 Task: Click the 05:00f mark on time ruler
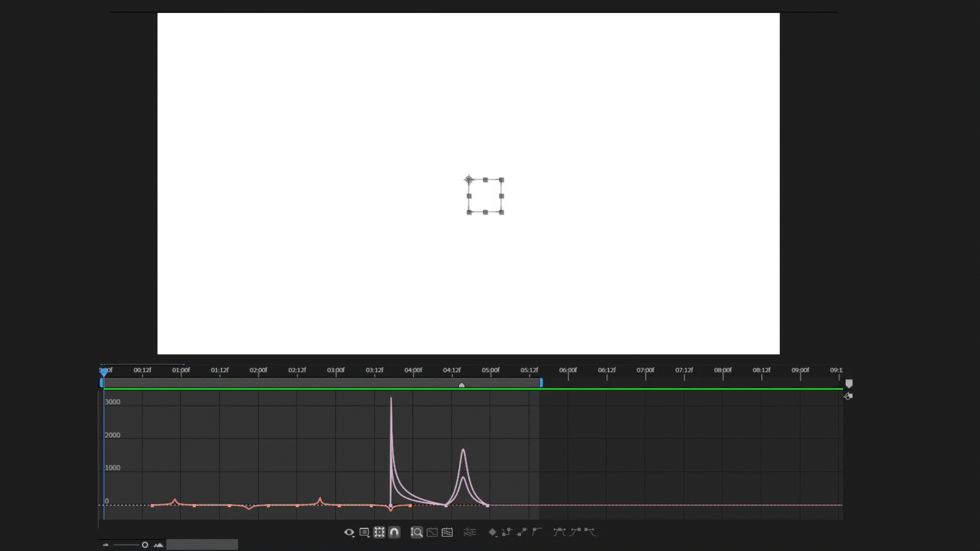[491, 370]
